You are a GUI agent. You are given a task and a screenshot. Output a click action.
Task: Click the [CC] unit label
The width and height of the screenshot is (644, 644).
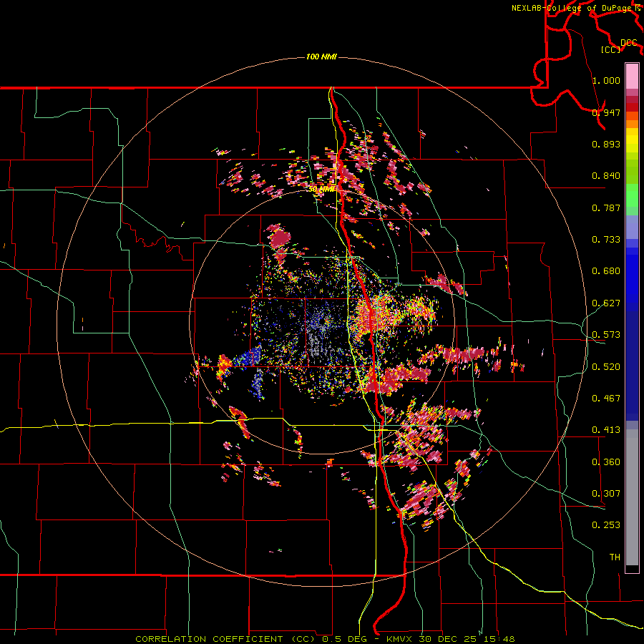point(611,49)
